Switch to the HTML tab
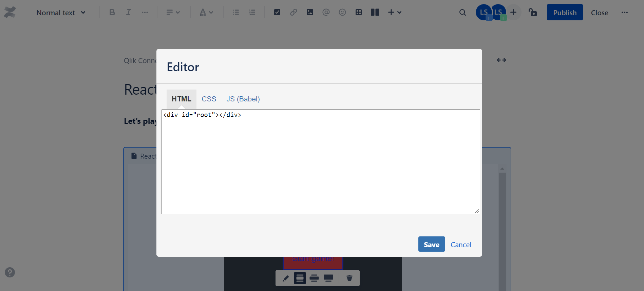The height and width of the screenshot is (291, 644). point(182,99)
